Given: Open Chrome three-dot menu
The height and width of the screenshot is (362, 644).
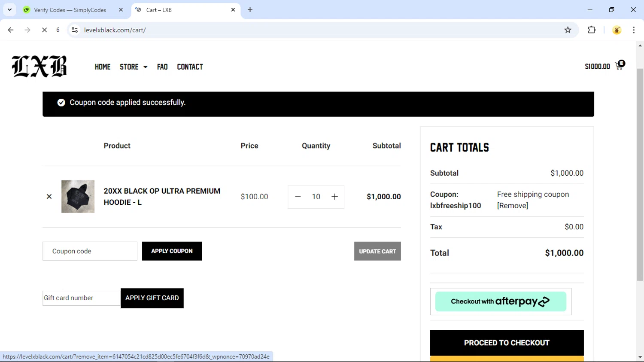Looking at the screenshot, I should (x=634, y=30).
